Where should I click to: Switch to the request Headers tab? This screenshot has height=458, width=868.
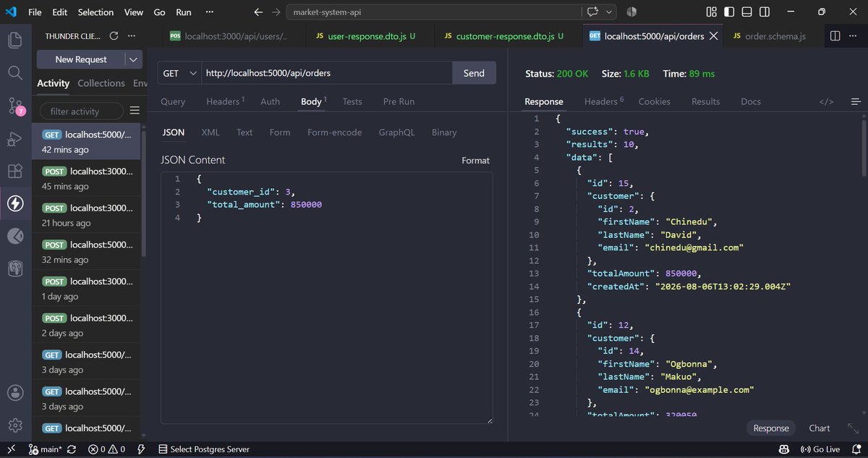(x=225, y=102)
